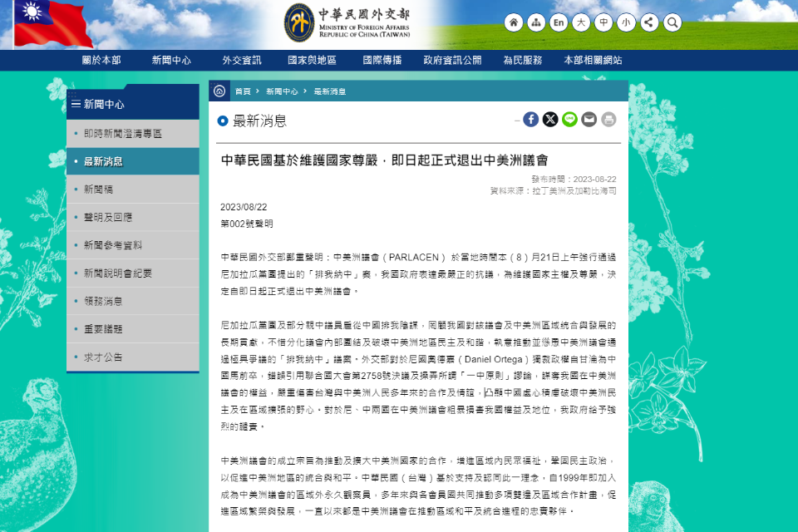Set medium font size 中
Viewport: 798px width, 532px height.
point(603,22)
